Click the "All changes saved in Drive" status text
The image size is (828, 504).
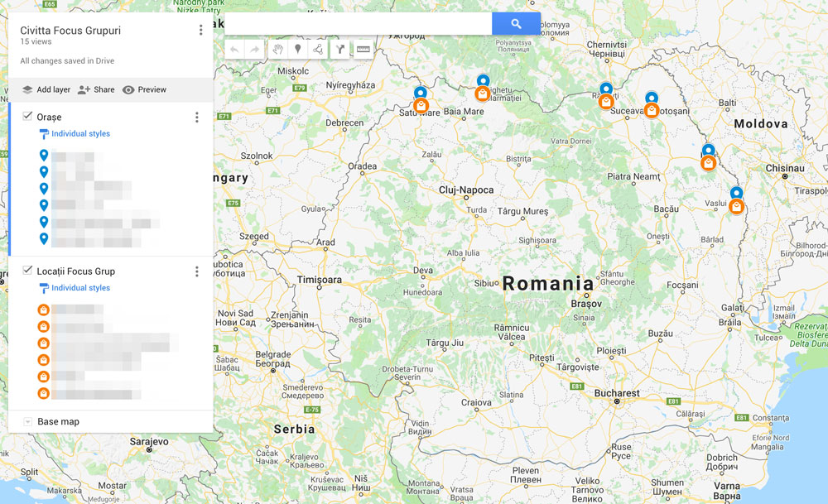[x=67, y=60]
